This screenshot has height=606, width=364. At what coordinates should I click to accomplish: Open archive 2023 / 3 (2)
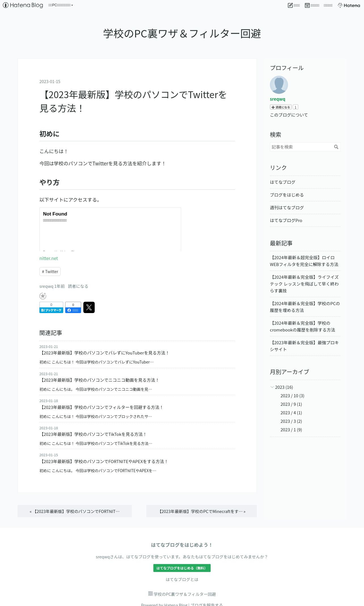[291, 421]
